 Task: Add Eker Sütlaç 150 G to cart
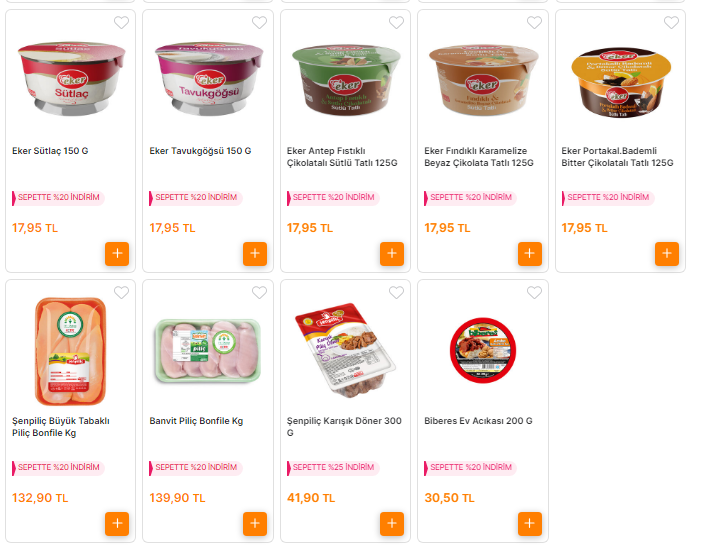coord(117,253)
